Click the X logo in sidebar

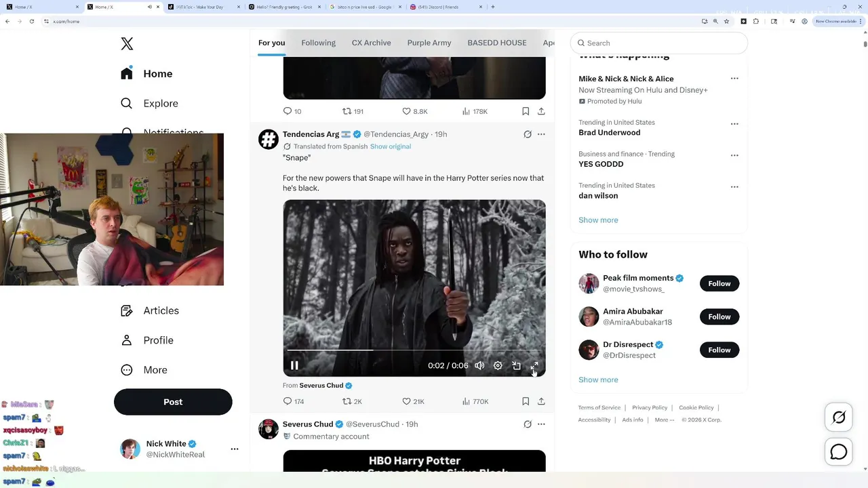127,44
